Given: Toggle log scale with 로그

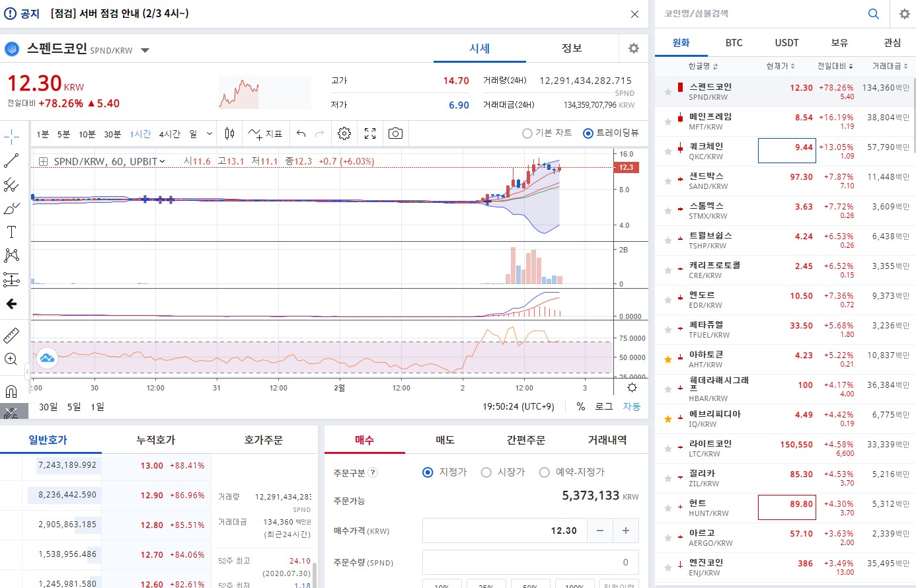Looking at the screenshot, I should [x=604, y=407].
